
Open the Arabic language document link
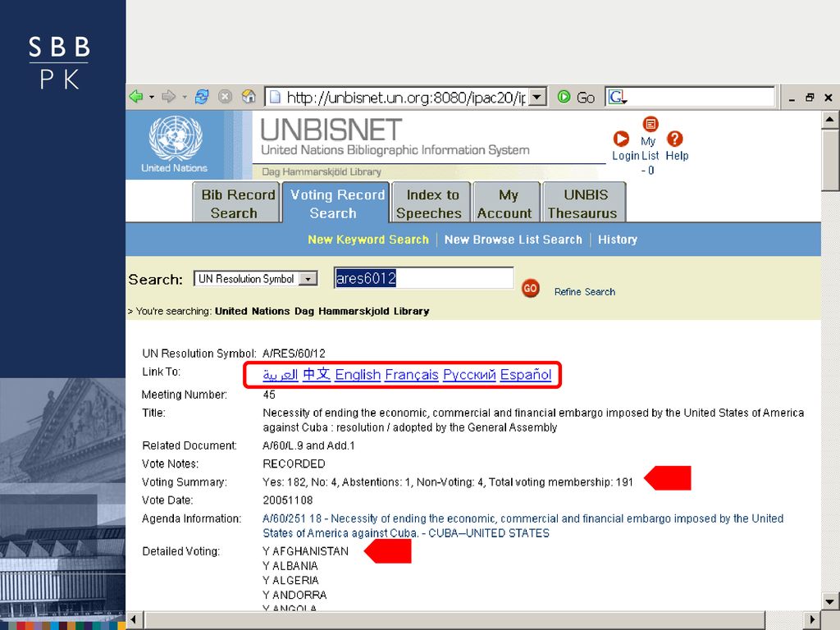(x=281, y=374)
